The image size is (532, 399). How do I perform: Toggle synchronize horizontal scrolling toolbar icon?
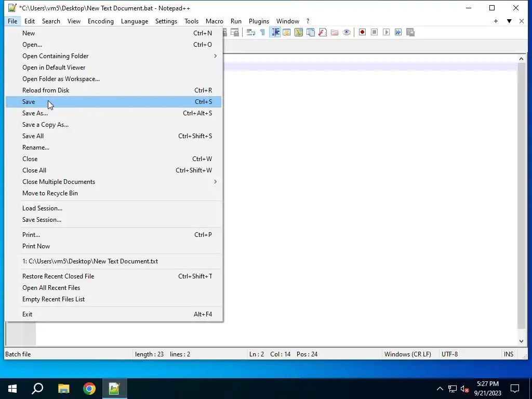(235, 32)
